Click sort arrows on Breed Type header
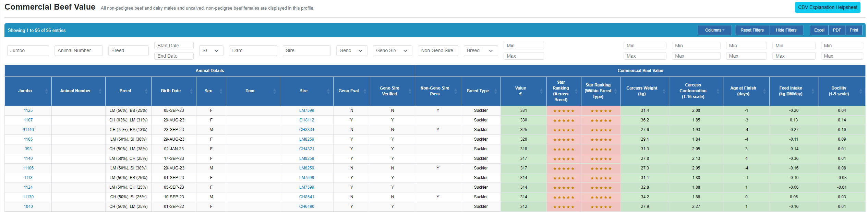868x212 pixels. (x=496, y=91)
